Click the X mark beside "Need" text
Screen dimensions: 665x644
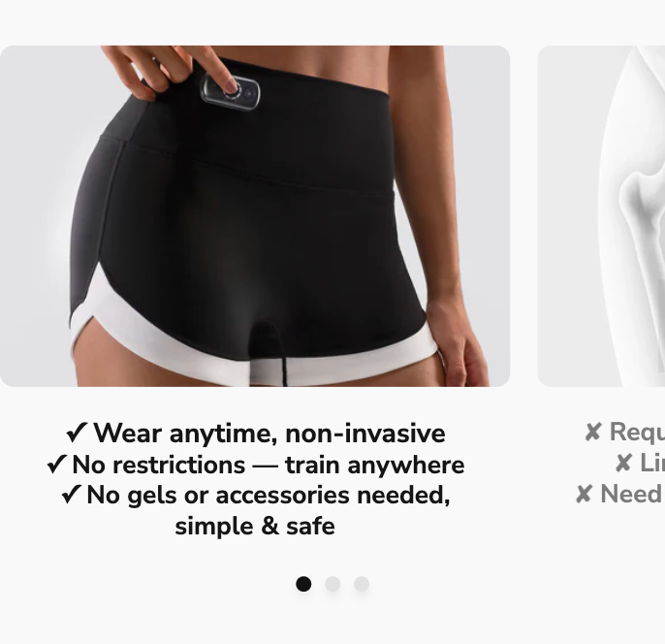(x=584, y=494)
